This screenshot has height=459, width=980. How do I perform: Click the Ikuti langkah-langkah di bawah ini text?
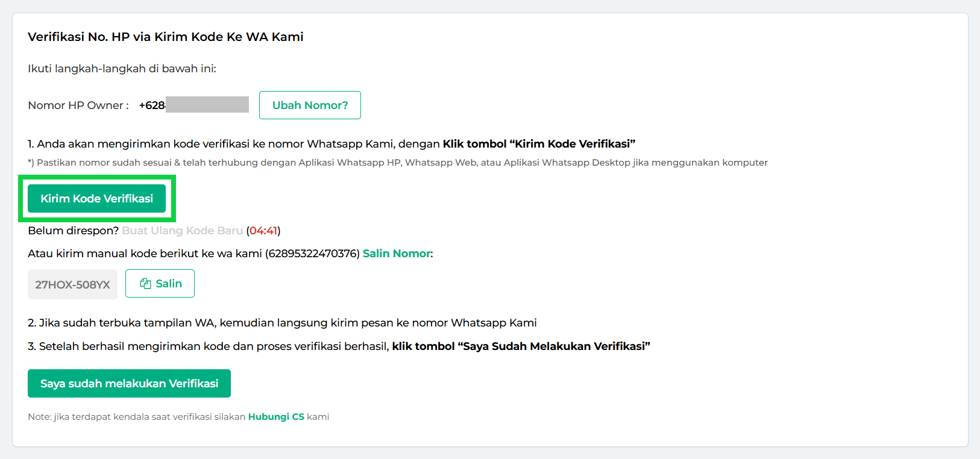(x=122, y=69)
